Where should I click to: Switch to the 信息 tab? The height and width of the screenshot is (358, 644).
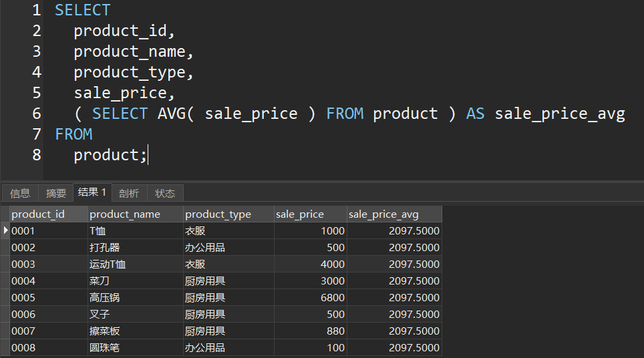20,193
